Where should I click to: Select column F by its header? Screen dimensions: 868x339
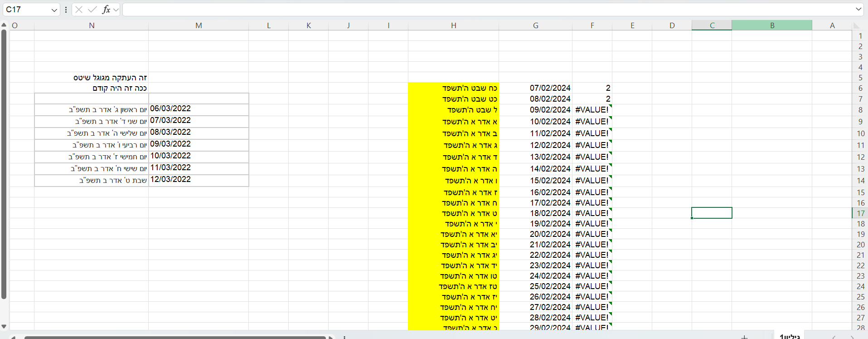[x=592, y=25]
